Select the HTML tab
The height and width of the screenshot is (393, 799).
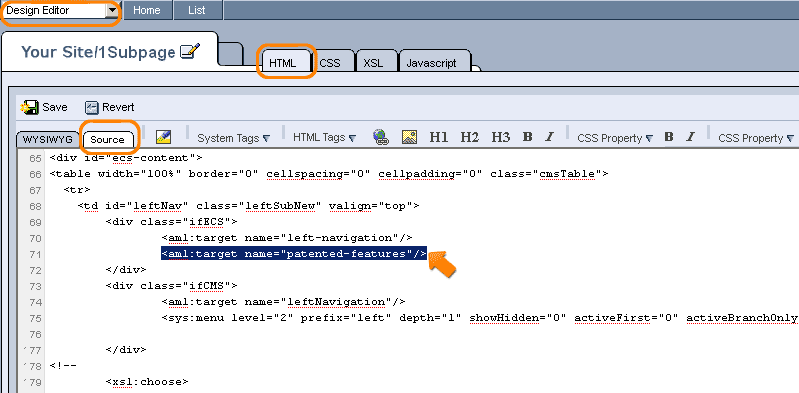[282, 63]
